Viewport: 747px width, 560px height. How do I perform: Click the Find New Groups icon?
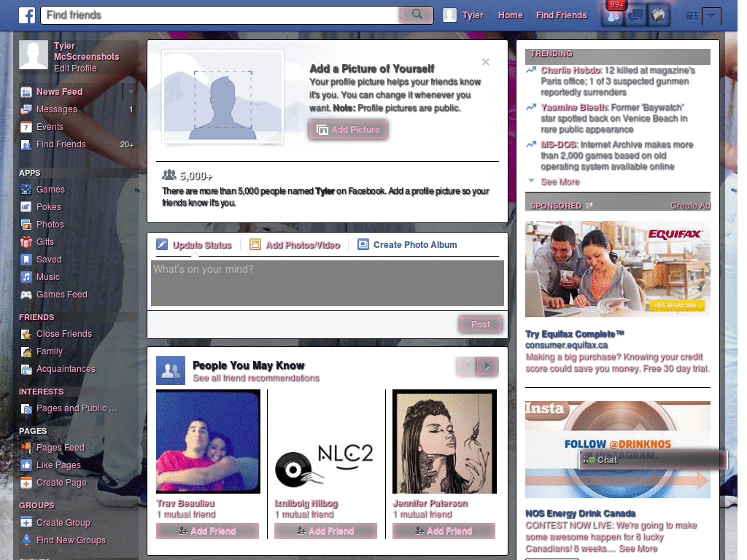coord(26,540)
